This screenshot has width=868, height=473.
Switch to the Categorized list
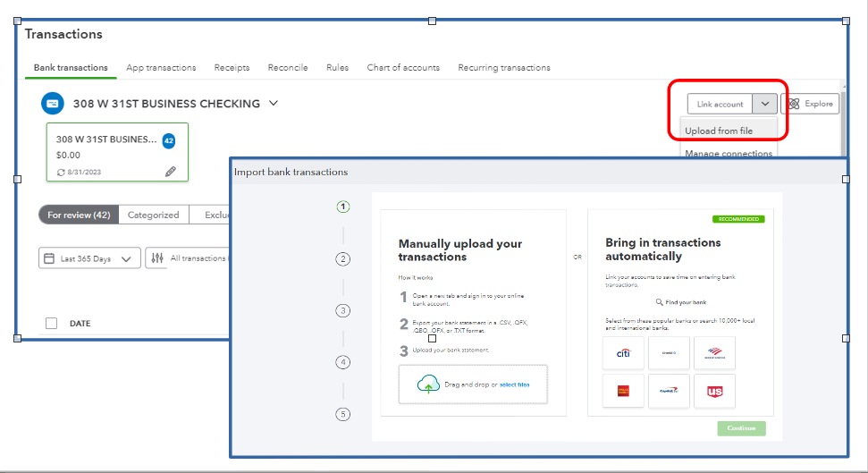154,215
